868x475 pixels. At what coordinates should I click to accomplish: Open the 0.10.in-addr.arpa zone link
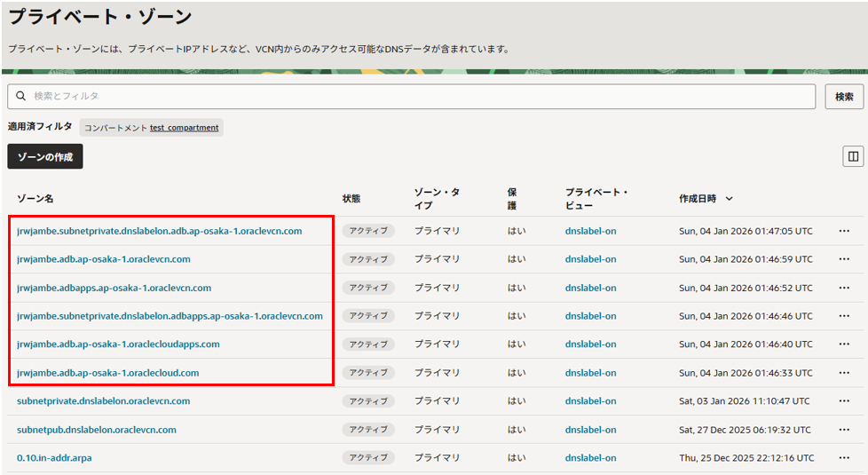54,458
